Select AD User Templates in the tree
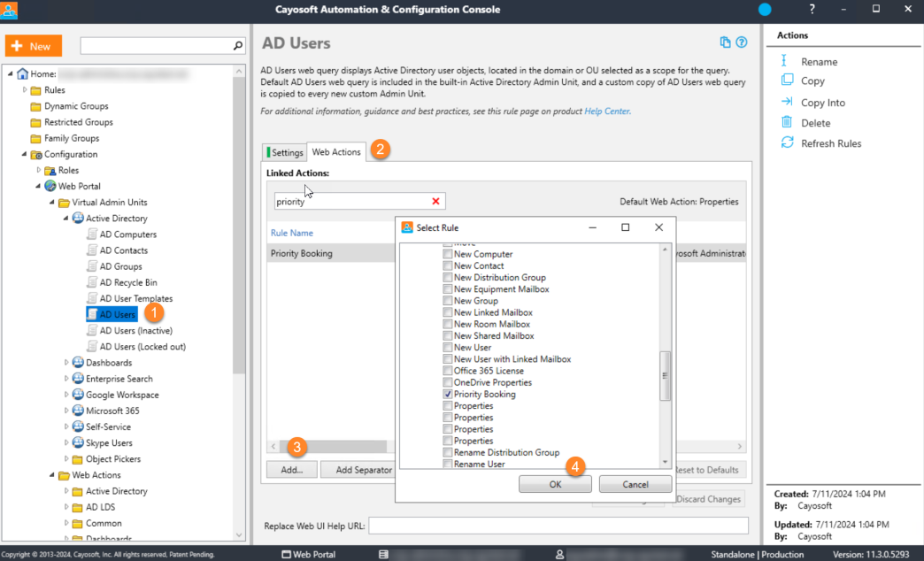This screenshot has height=561, width=924. (136, 299)
